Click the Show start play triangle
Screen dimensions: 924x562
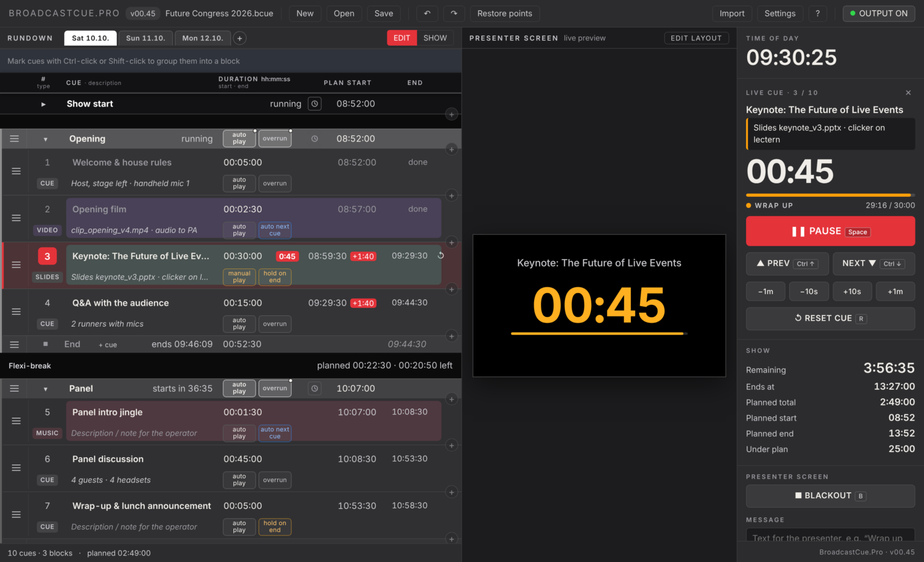click(43, 104)
